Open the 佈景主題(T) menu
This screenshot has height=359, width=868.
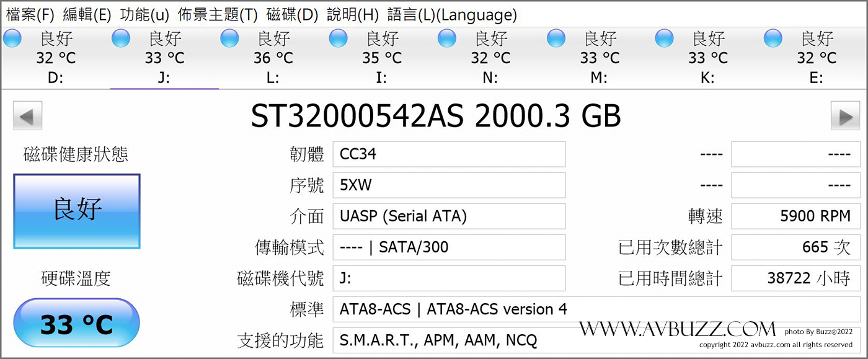218,14
